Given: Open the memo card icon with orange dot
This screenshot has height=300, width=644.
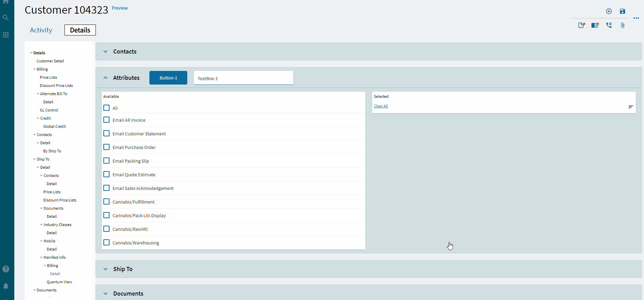Looking at the screenshot, I should 595,25.
